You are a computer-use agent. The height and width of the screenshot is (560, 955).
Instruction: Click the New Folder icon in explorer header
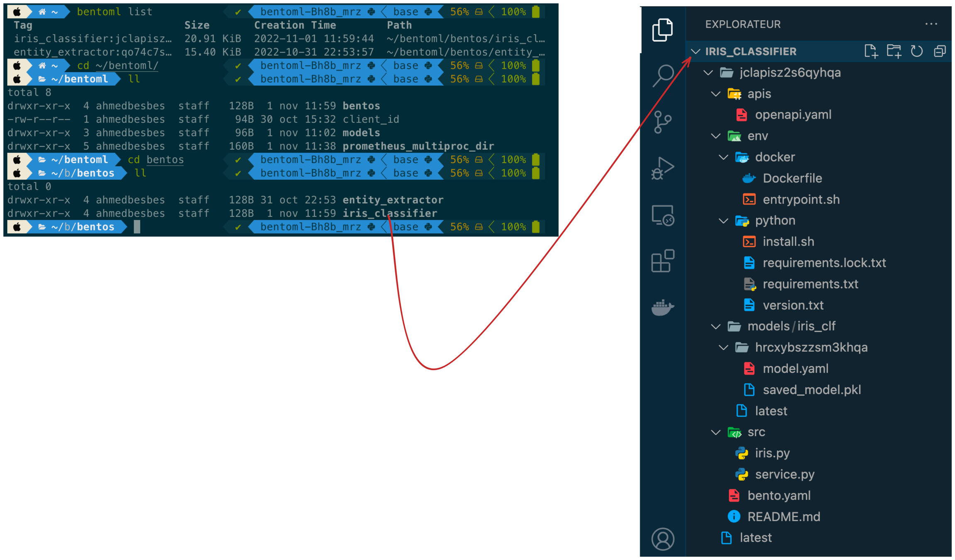894,51
